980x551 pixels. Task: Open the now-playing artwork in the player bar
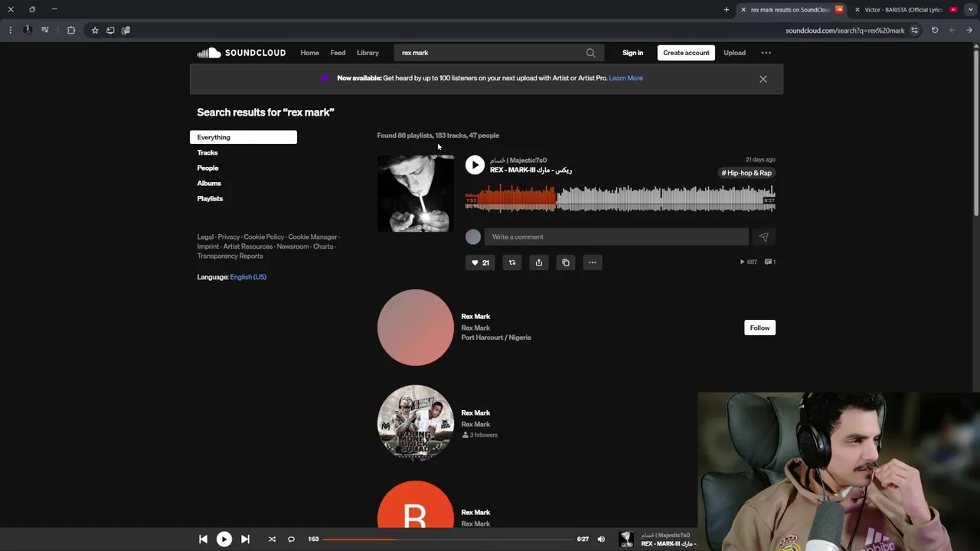point(626,540)
